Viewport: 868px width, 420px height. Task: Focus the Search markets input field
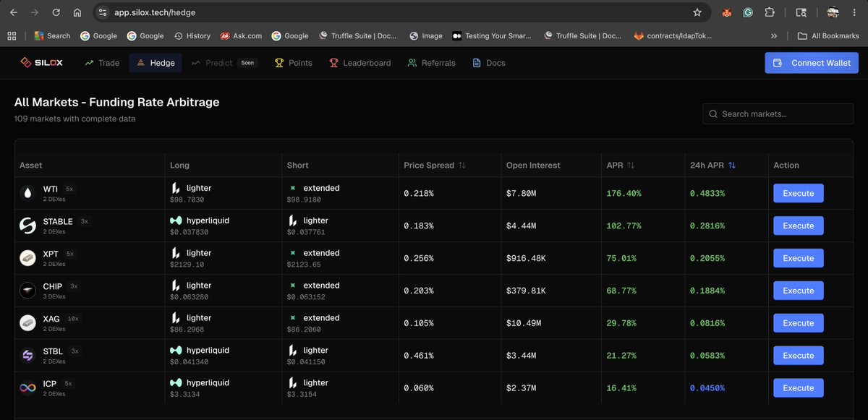point(780,114)
